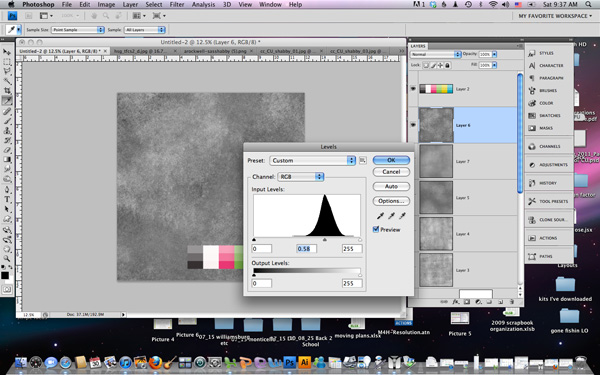The image size is (600, 375).
Task: Open the Actions panel
Action: 549,238
